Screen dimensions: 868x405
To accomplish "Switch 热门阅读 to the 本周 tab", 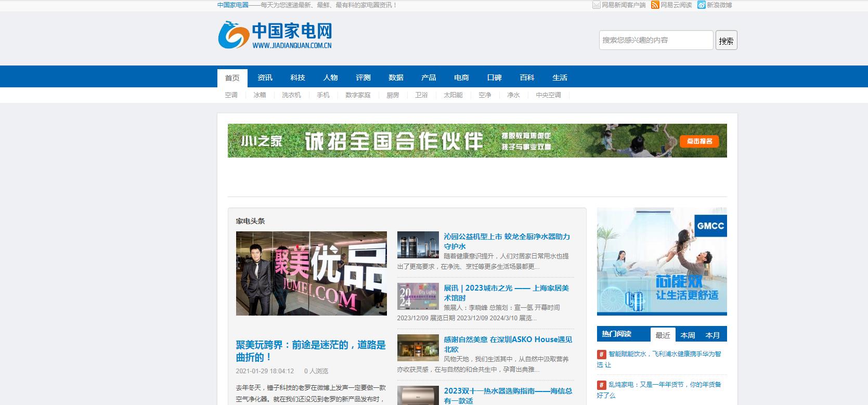I will point(688,335).
